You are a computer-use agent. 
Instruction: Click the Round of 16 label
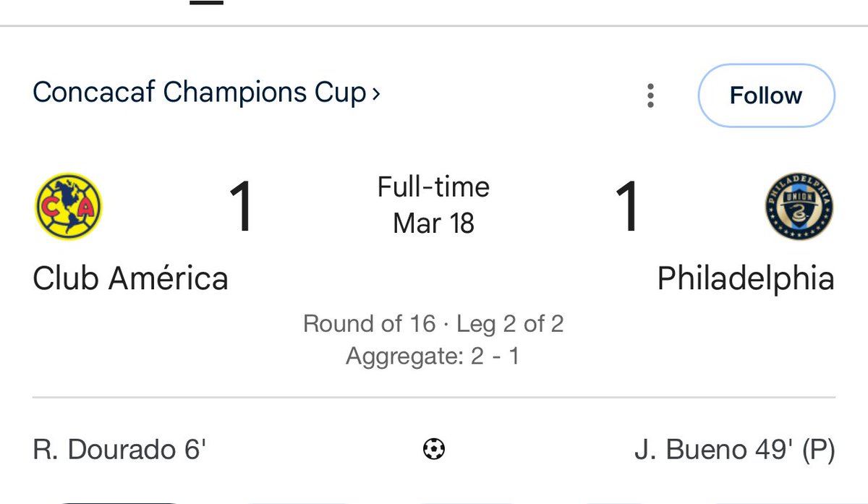pyautogui.click(x=369, y=323)
